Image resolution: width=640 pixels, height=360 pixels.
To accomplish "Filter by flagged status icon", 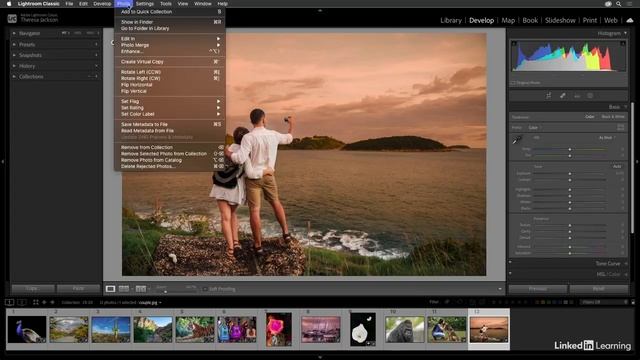I will [448, 302].
